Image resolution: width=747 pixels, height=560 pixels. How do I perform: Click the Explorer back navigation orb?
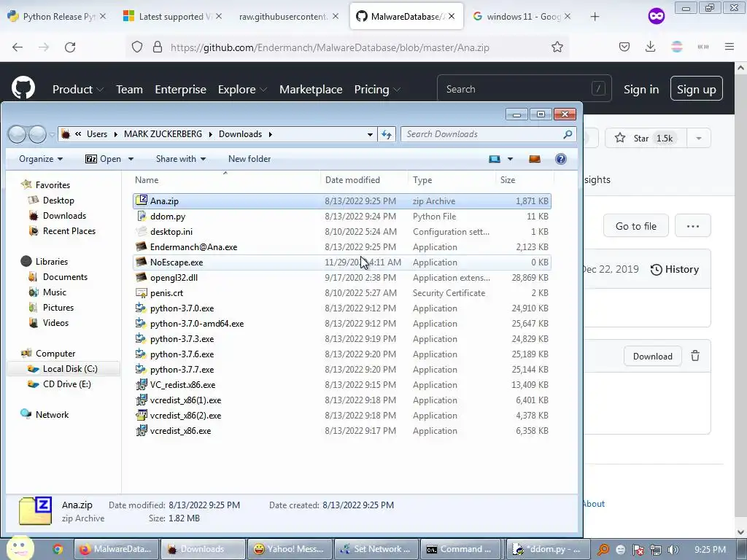pyautogui.click(x=18, y=134)
